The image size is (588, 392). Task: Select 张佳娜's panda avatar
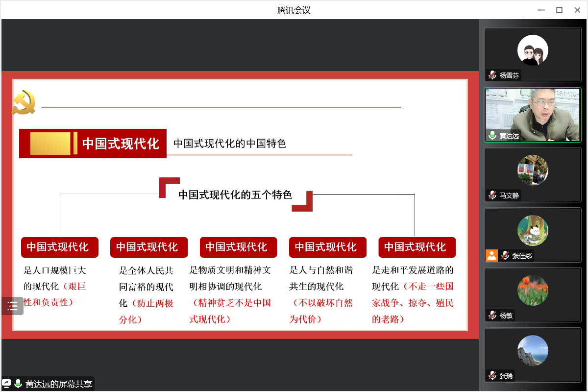click(x=533, y=230)
